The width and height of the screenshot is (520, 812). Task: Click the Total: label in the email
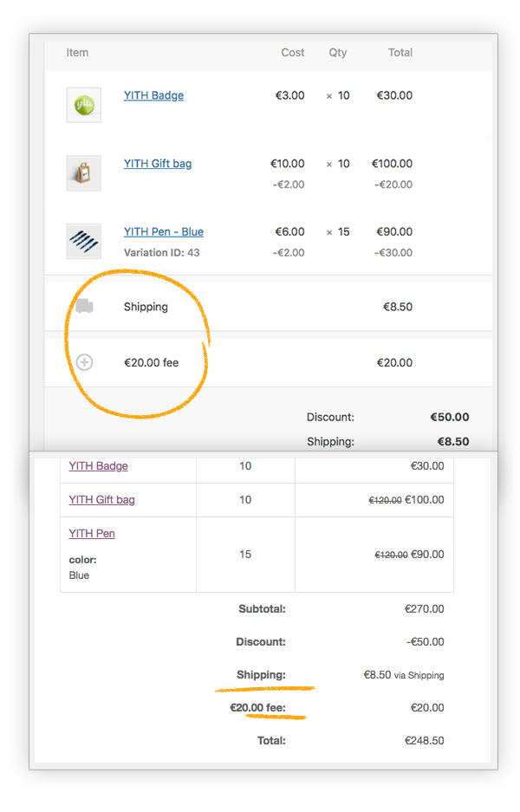pos(271,741)
